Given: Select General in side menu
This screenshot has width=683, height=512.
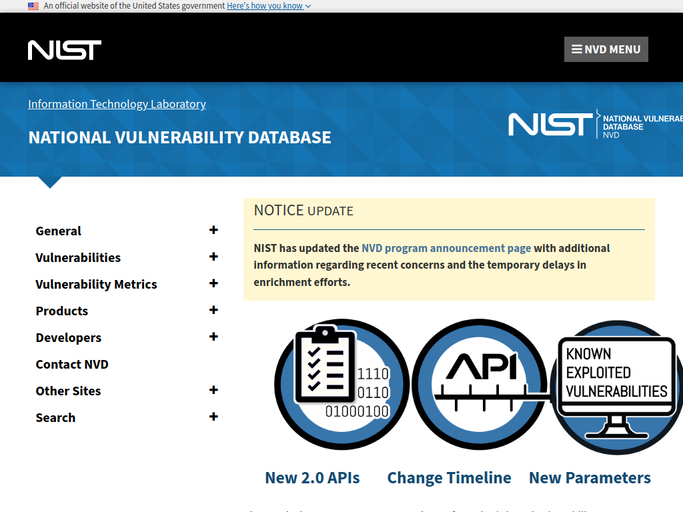Looking at the screenshot, I should [x=58, y=231].
